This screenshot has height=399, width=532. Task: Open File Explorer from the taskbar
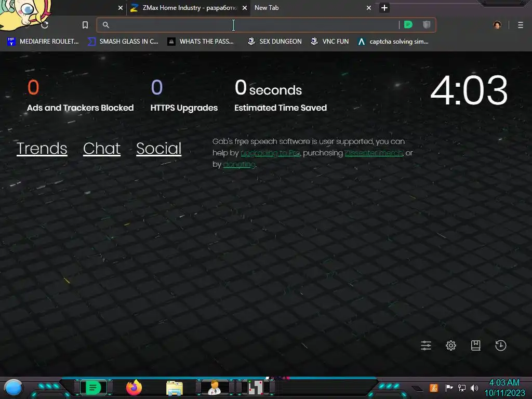[175, 388]
